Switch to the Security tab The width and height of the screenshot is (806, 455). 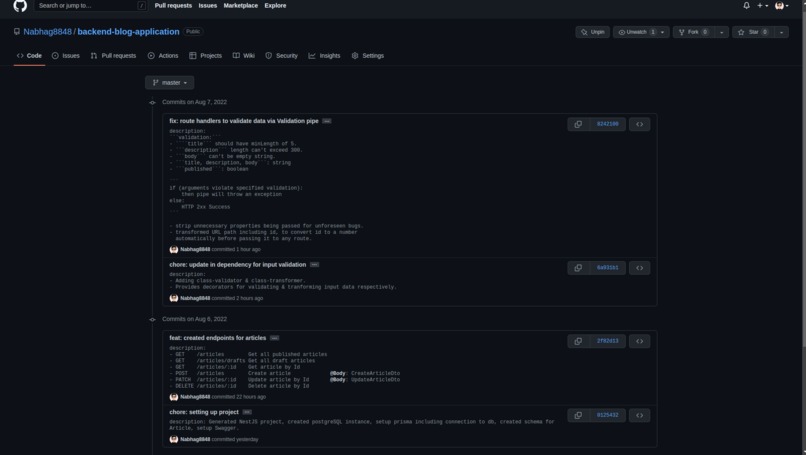282,56
